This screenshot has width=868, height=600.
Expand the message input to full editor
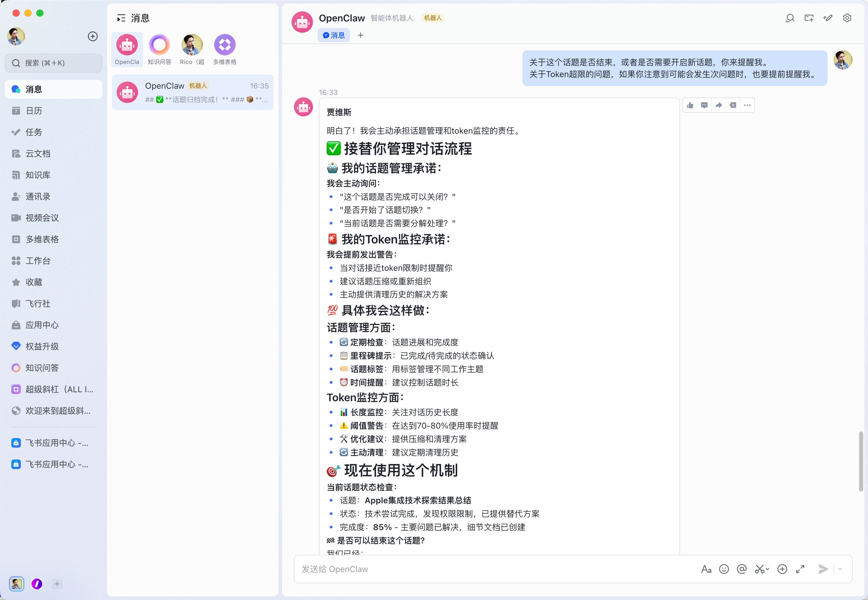coord(800,569)
